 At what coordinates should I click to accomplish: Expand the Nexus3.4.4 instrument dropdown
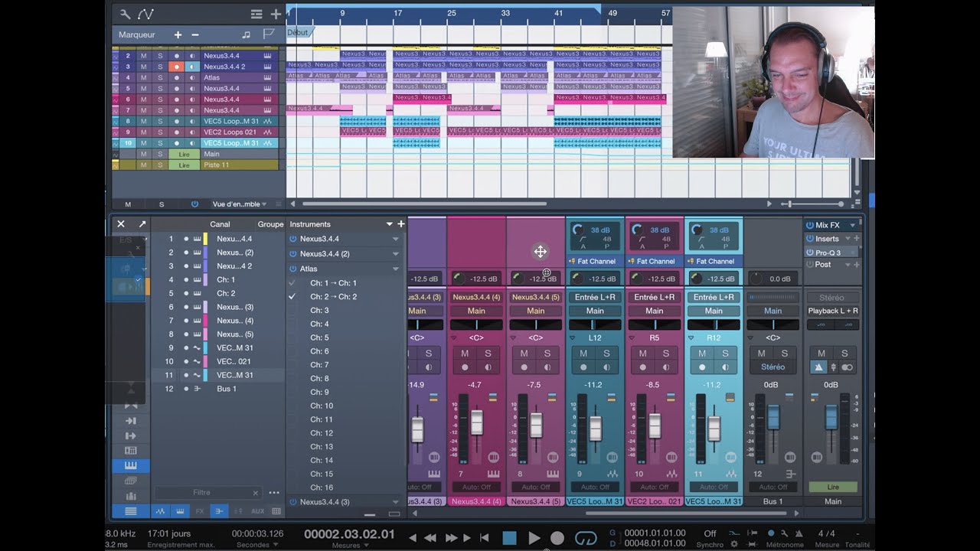[x=396, y=239]
